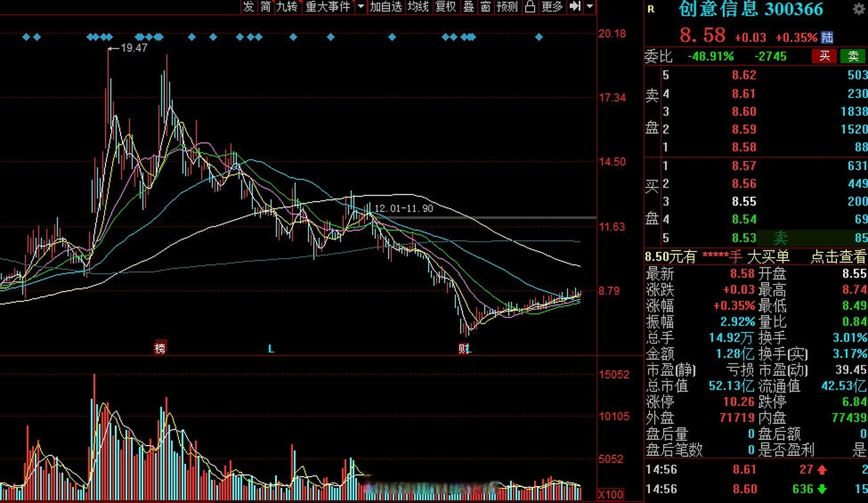Click the 财 marker on the chart
Screen dimensions: 868x503
click(463, 348)
